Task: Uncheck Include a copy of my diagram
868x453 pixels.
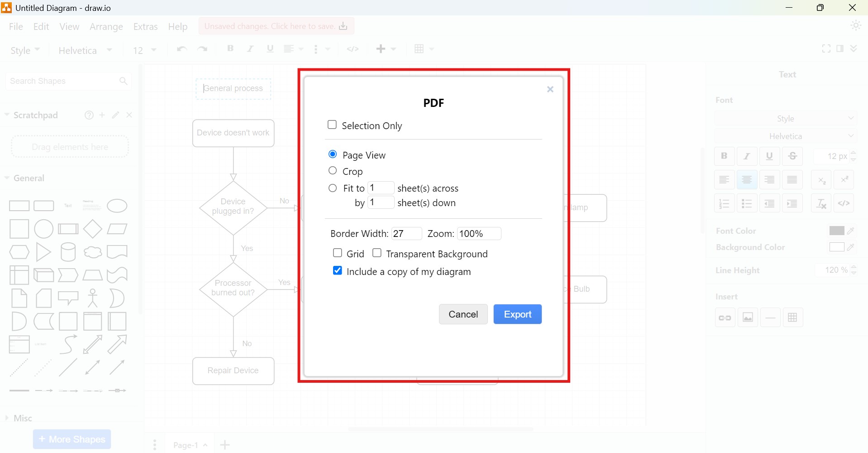Action: click(x=337, y=270)
